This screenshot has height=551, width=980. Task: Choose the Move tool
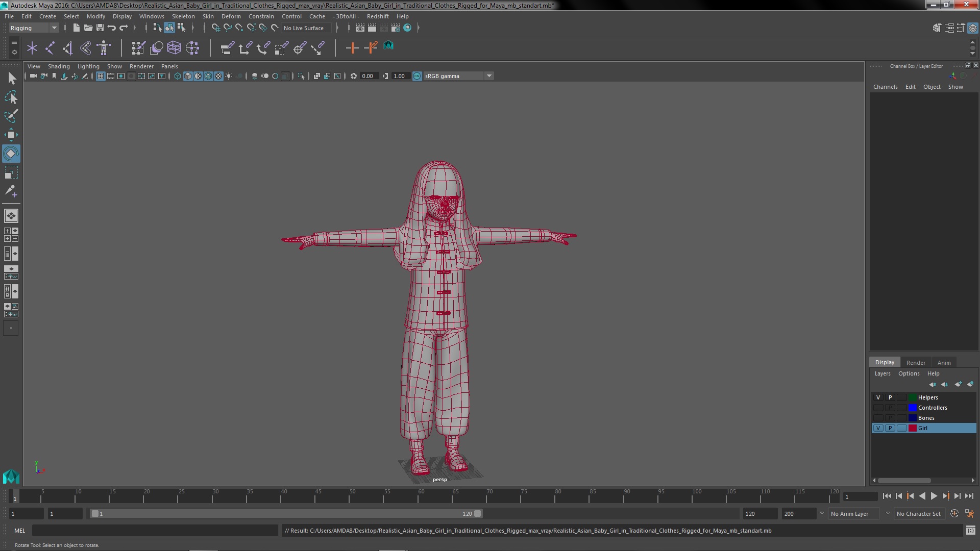pyautogui.click(x=11, y=135)
